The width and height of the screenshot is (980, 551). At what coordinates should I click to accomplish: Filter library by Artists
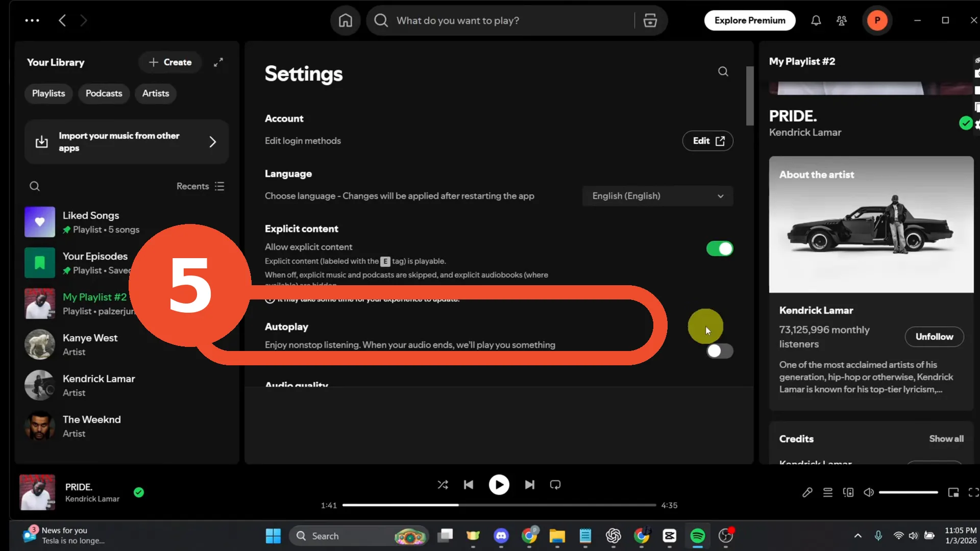pos(156,93)
